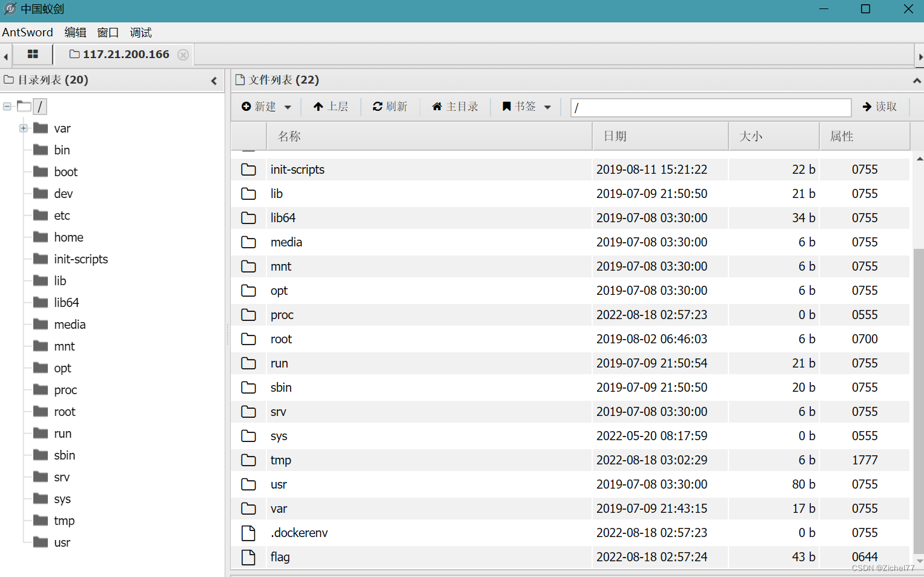Click the up-level (上层) arrow icon
Viewport: 924px width, 577px height.
(320, 107)
